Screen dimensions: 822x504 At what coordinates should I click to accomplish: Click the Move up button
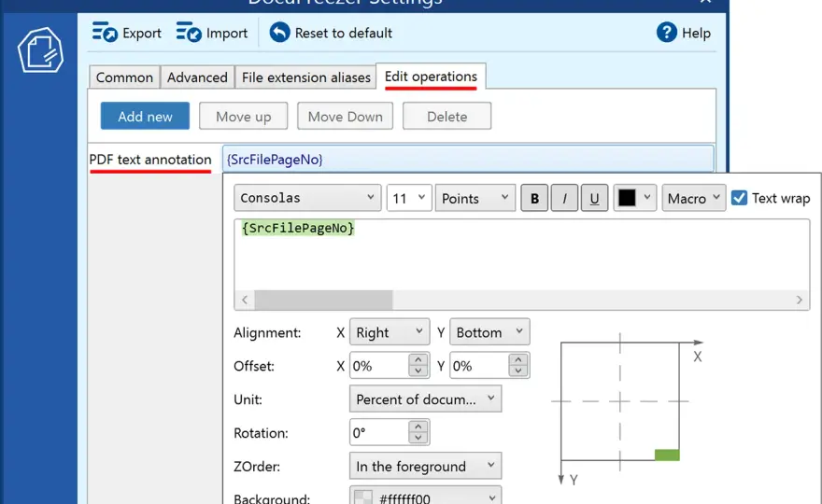243,116
